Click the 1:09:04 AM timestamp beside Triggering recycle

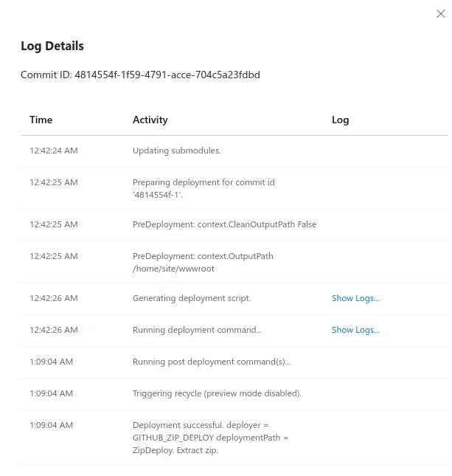point(52,393)
